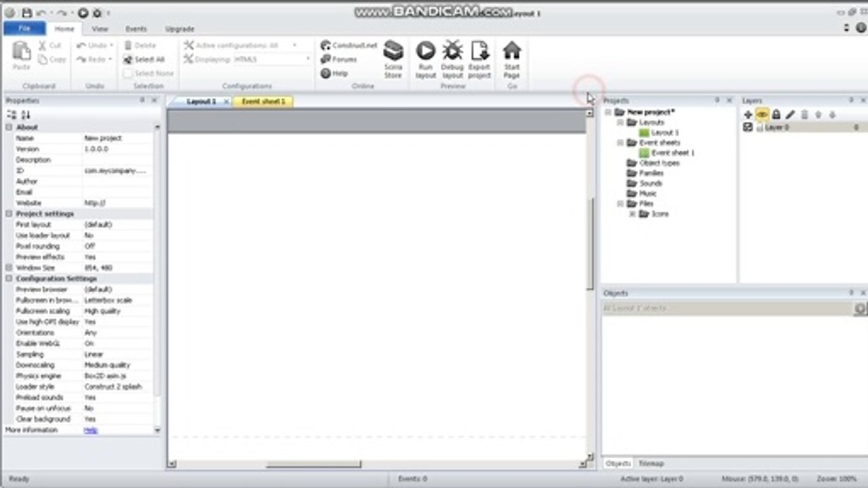The image size is (868, 488).
Task: Click Select None in the Selection group
Action: click(149, 73)
